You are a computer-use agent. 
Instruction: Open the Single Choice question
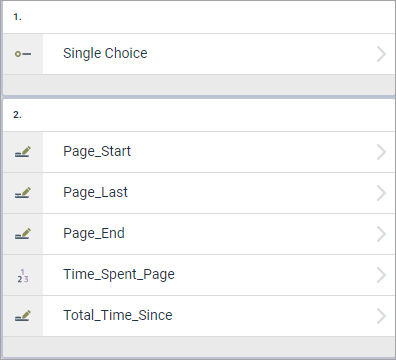tap(199, 54)
